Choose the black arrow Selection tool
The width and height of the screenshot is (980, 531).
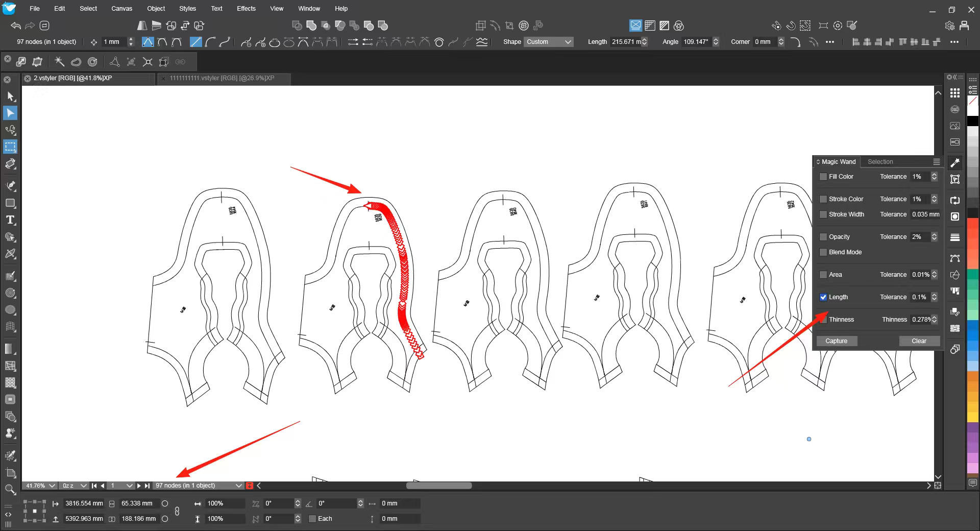(x=10, y=96)
